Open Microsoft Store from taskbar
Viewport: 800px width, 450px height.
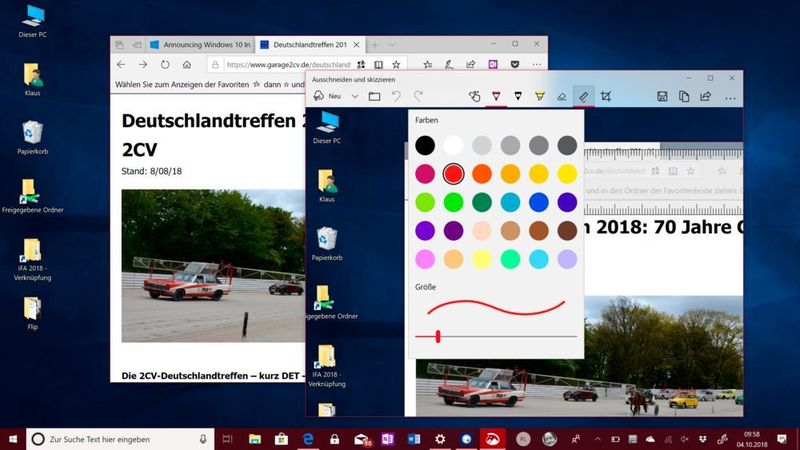(281, 439)
